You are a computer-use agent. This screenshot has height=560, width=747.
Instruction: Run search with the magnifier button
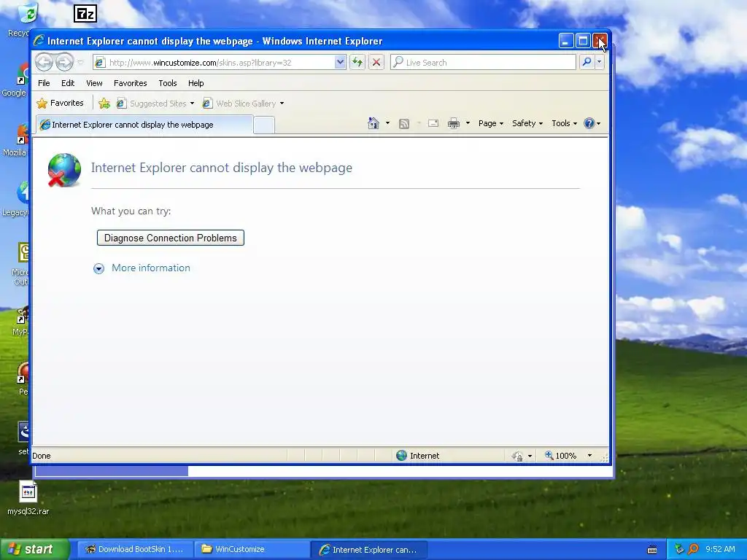tap(587, 63)
